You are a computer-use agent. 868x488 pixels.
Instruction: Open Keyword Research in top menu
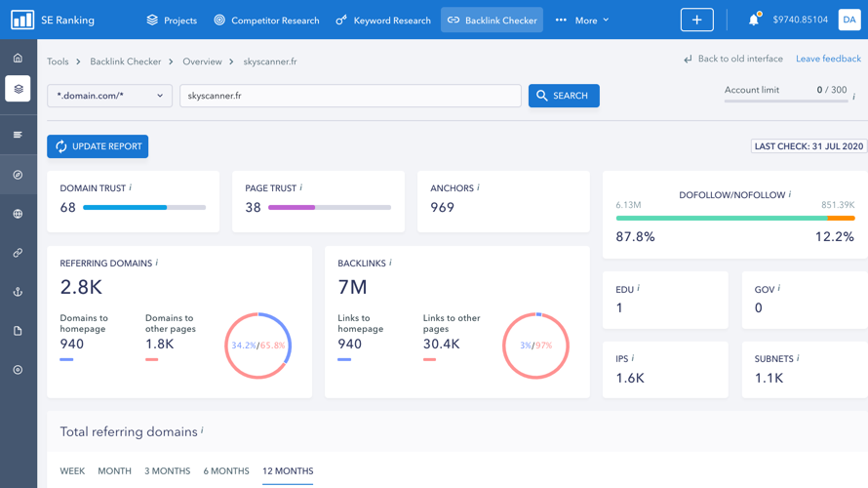(x=383, y=20)
